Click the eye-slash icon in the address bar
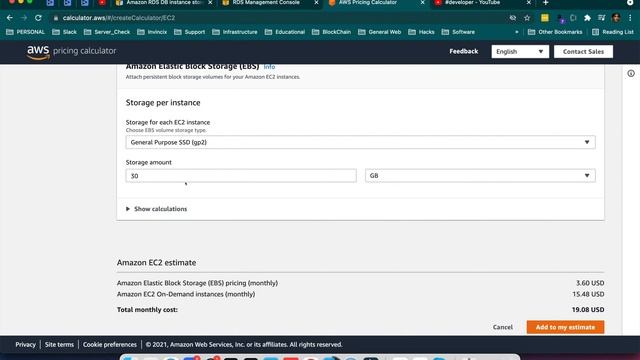 click(x=513, y=18)
